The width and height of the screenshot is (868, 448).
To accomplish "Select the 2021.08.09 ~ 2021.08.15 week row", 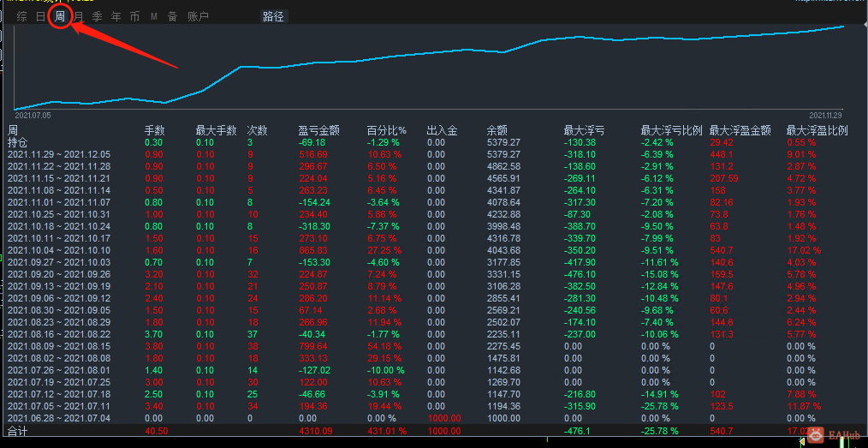I will pyautogui.click(x=434, y=346).
